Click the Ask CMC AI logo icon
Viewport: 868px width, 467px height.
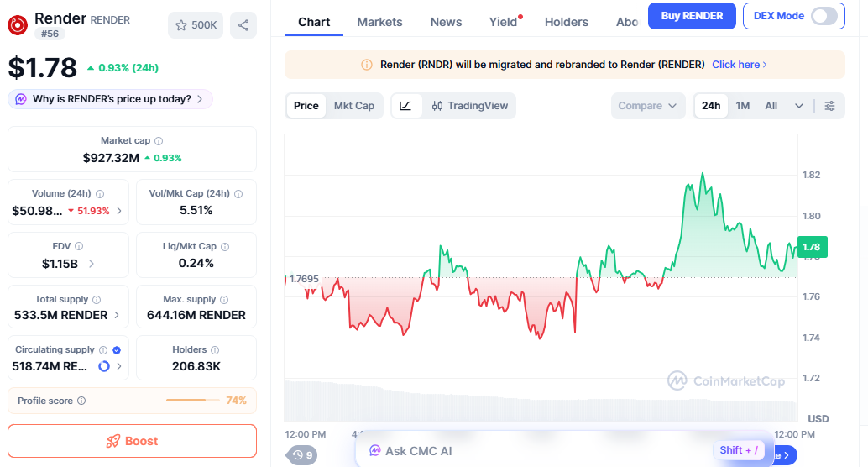tap(374, 451)
